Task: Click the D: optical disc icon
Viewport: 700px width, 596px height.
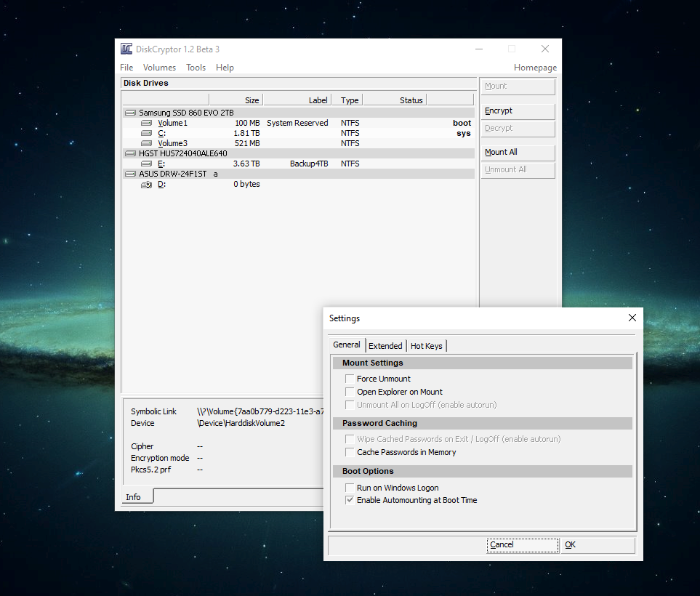Action: [x=146, y=185]
